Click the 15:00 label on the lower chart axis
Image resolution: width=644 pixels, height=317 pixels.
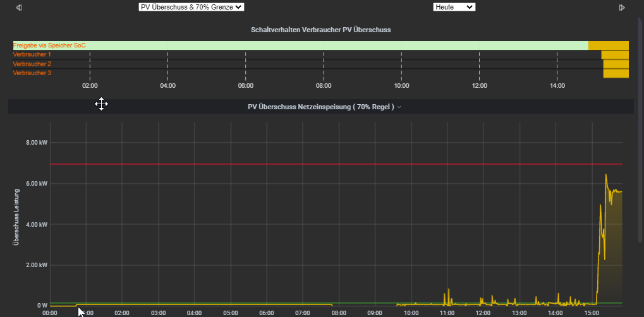[x=592, y=313]
